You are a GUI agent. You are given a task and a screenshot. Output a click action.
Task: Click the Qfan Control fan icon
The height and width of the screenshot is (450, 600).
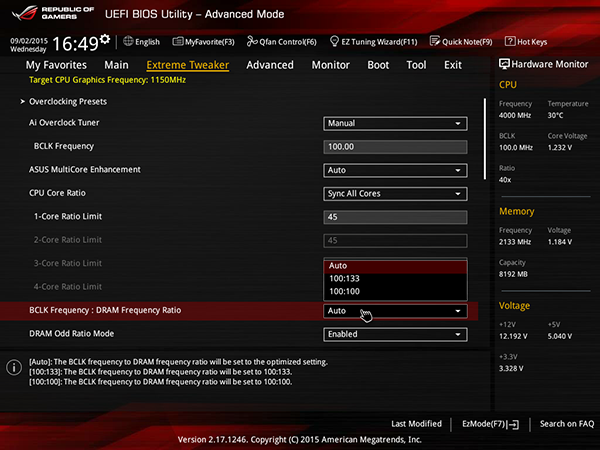pyautogui.click(x=252, y=41)
